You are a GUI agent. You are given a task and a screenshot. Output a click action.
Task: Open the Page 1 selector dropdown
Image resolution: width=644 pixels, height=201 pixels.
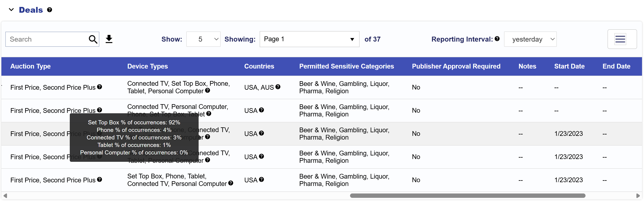pyautogui.click(x=309, y=39)
